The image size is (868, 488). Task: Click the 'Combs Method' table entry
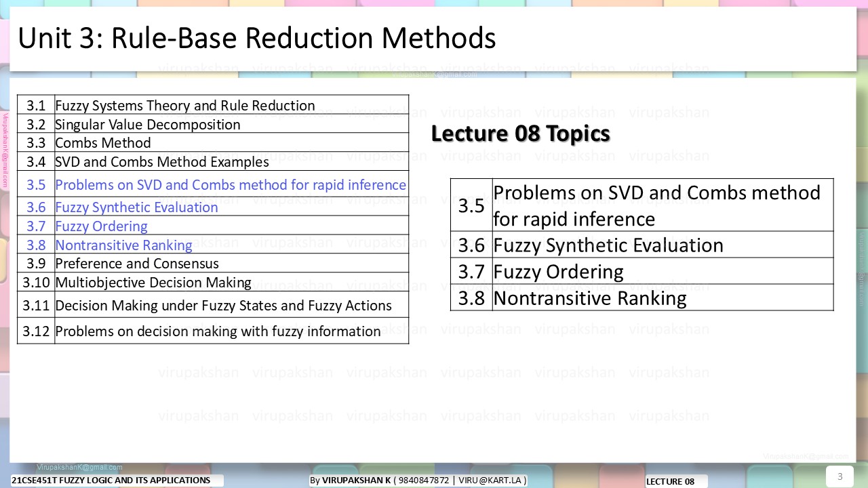(103, 143)
